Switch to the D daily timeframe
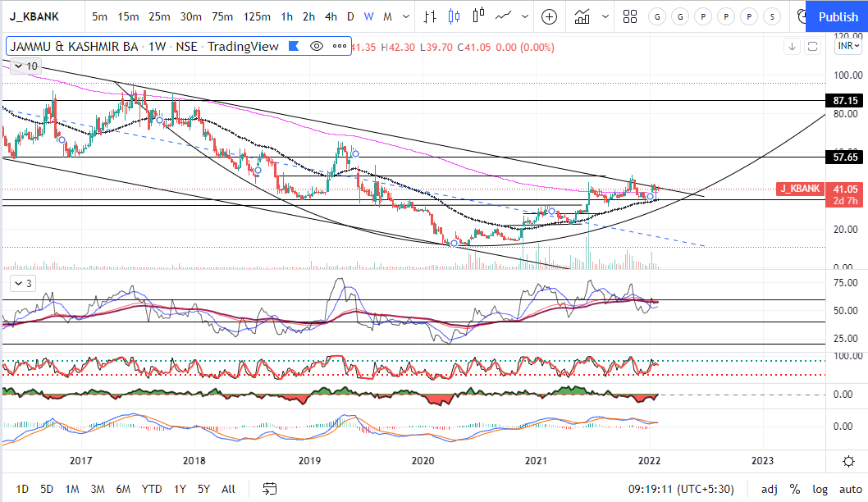Image resolution: width=868 pixels, height=502 pixels. [x=350, y=16]
